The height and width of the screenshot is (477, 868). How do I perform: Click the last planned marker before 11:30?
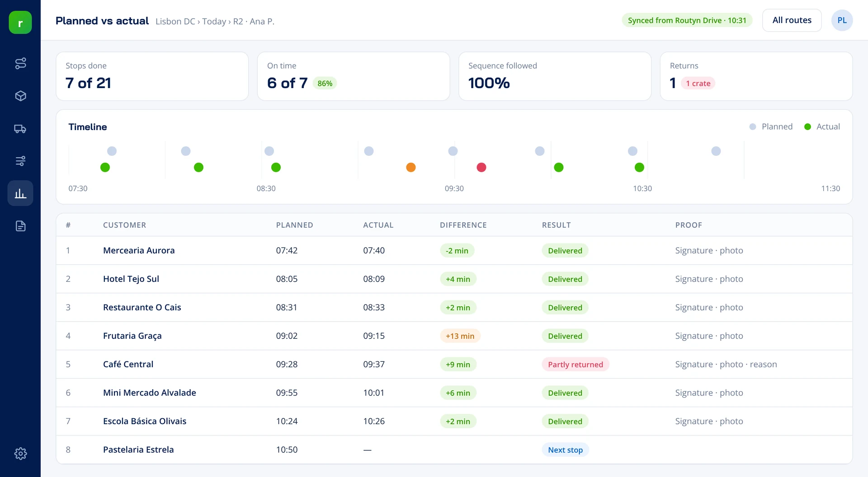pyautogui.click(x=716, y=151)
